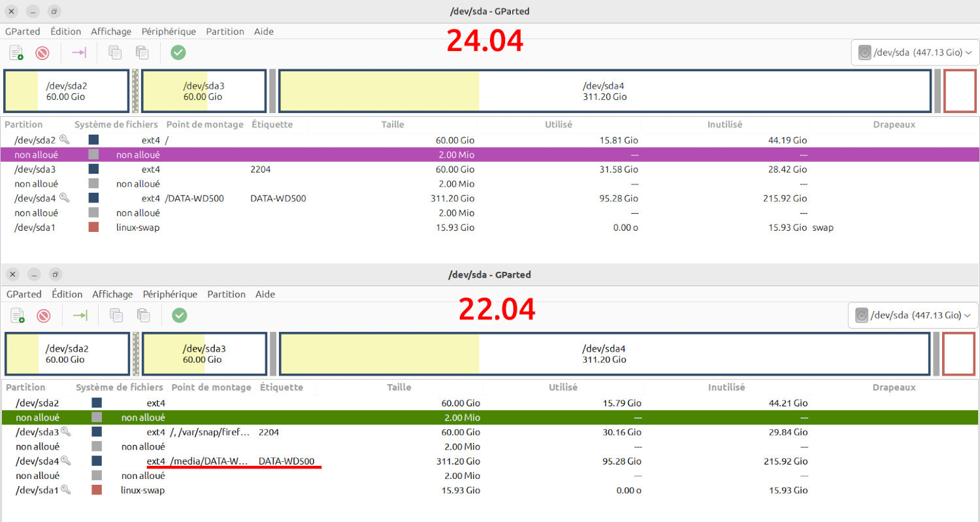
Task: Click New partition icon in bottom GParted window
Action: point(18,316)
